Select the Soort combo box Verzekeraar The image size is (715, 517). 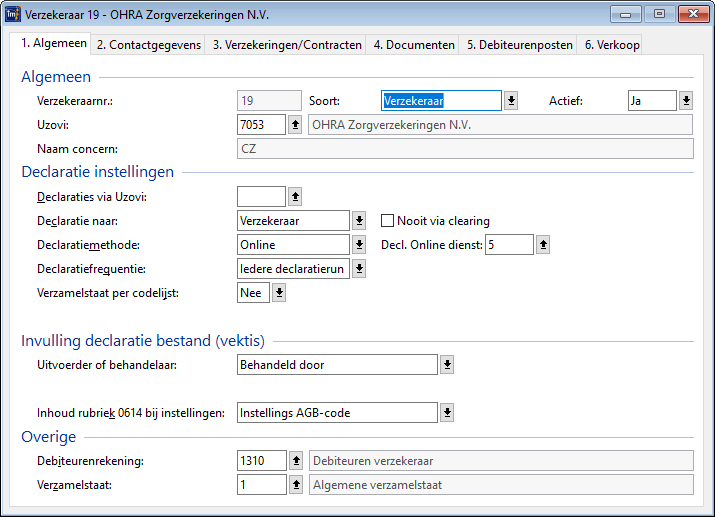441,101
